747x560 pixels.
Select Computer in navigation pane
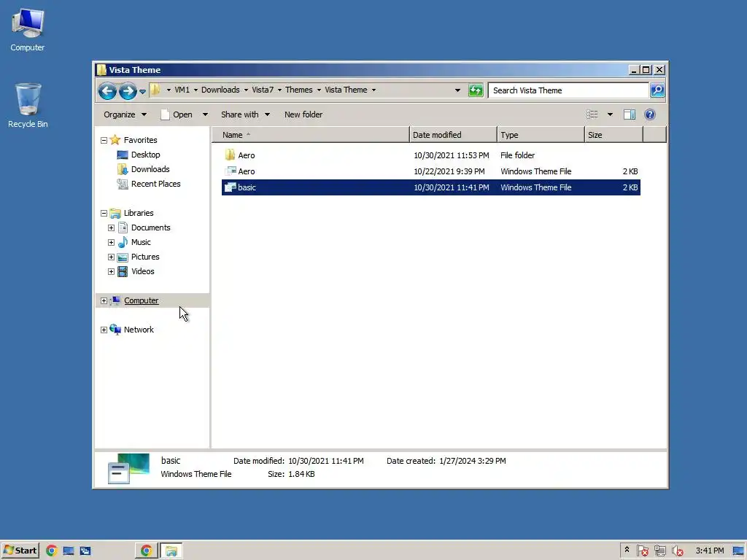(x=141, y=300)
